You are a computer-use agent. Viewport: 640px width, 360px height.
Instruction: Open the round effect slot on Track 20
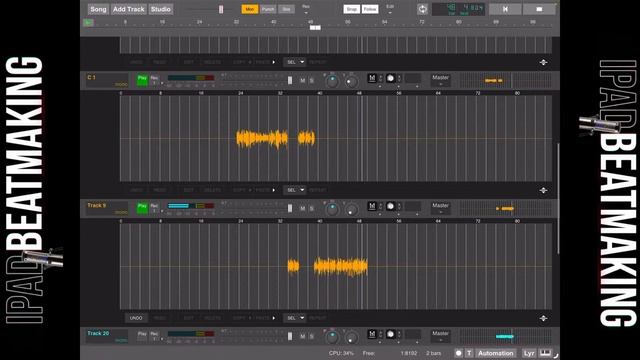390,334
